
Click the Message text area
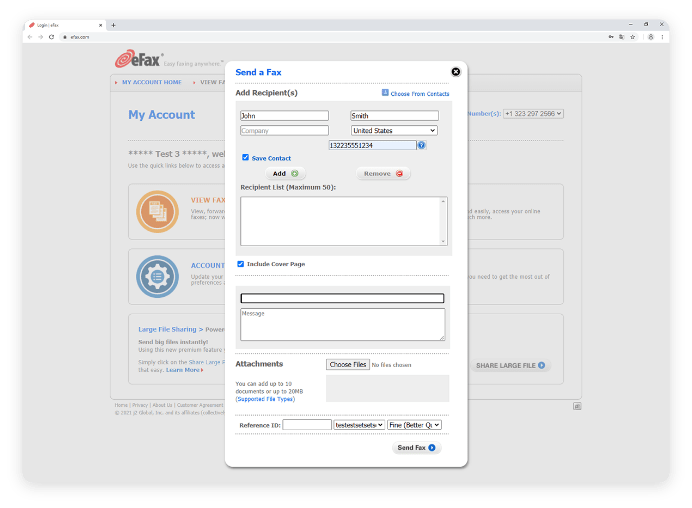342,324
